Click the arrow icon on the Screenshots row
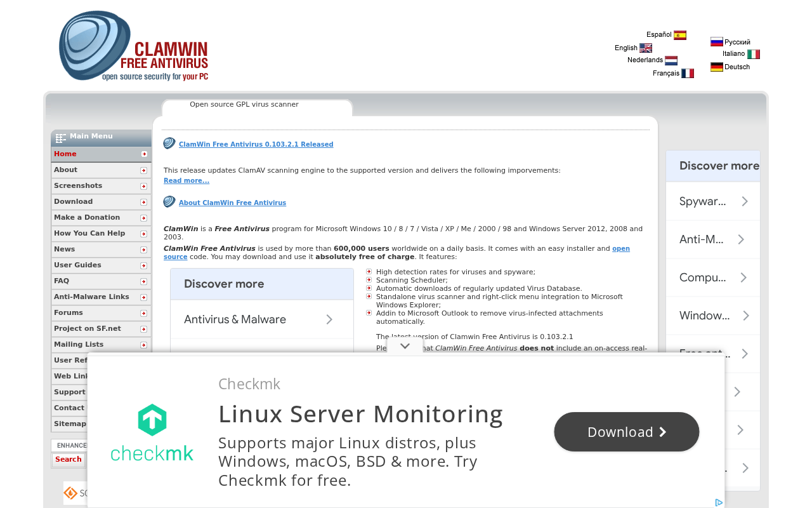This screenshot has width=812, height=508. [x=144, y=186]
